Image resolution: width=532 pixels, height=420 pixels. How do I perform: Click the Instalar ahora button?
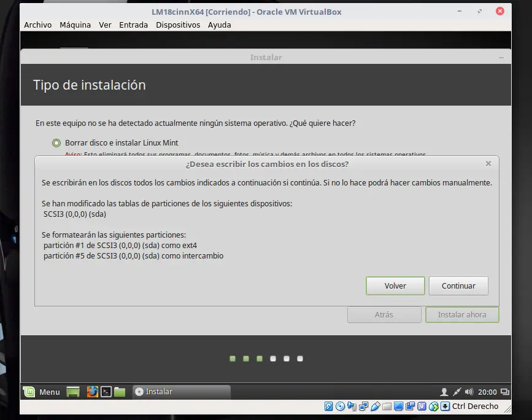[462, 315]
